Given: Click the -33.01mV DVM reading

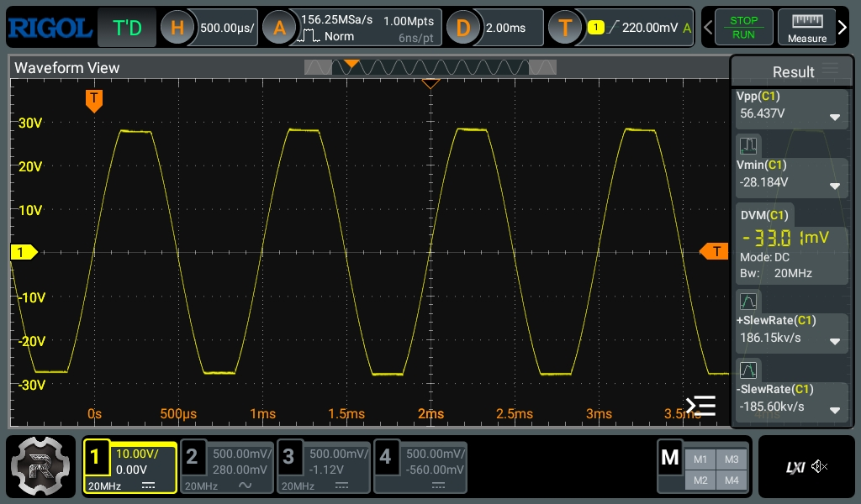Looking at the screenshot, I should click(x=785, y=238).
